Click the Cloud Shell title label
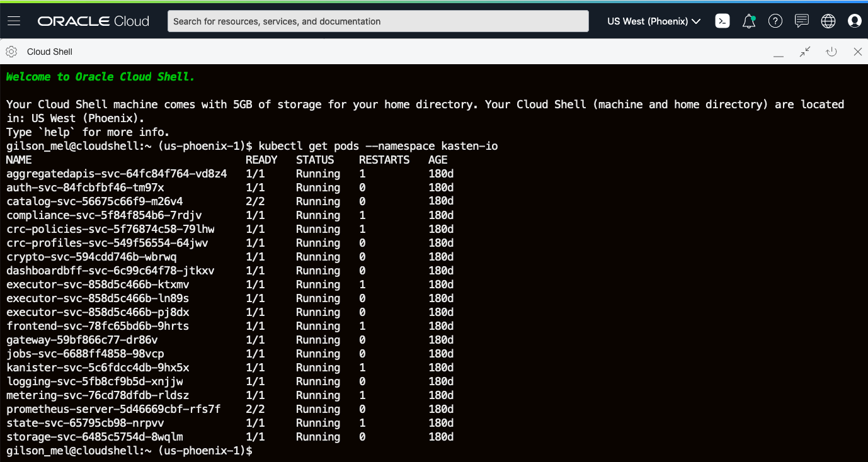Viewport: 868px width, 462px height. [50, 52]
